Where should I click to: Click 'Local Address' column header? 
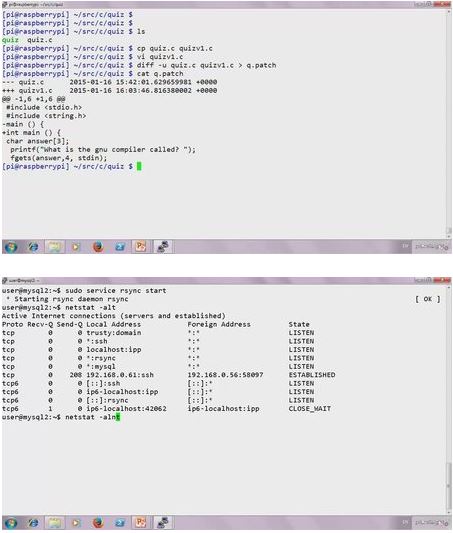pos(114,324)
